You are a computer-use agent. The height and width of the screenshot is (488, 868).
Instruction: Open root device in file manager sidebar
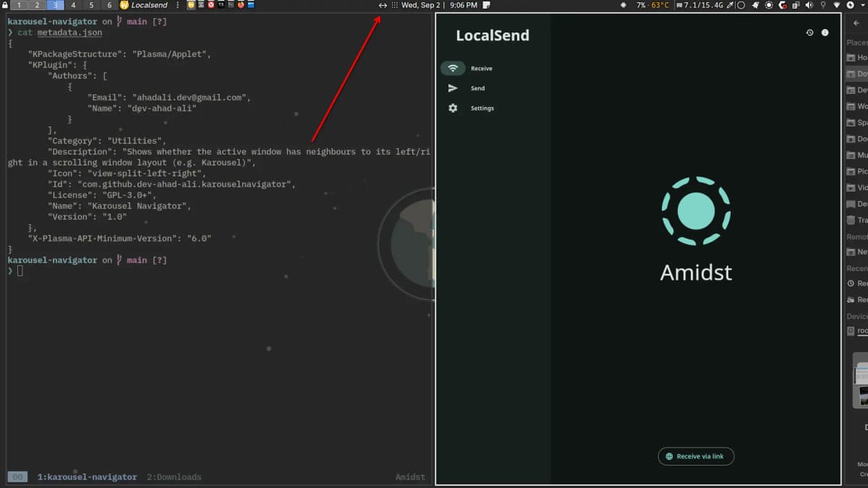[857, 330]
